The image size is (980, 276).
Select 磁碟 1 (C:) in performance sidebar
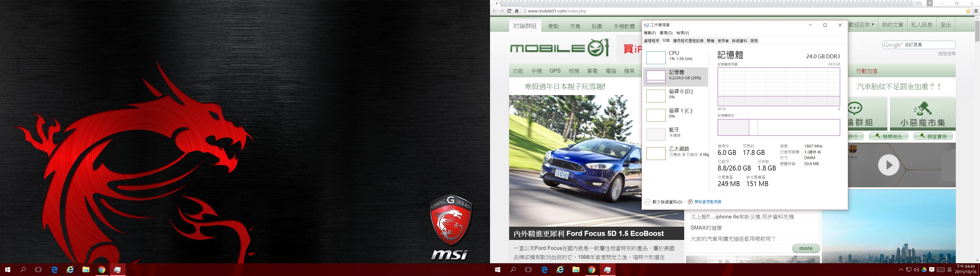point(676,115)
